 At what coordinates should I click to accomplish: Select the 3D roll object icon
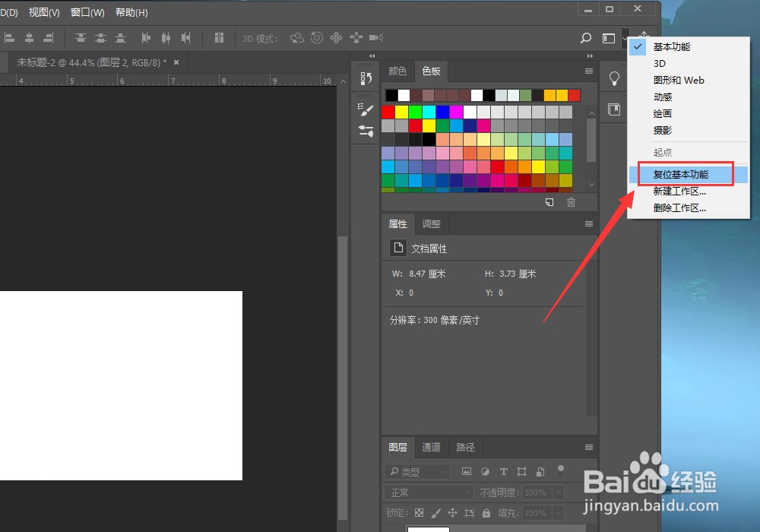point(316,38)
